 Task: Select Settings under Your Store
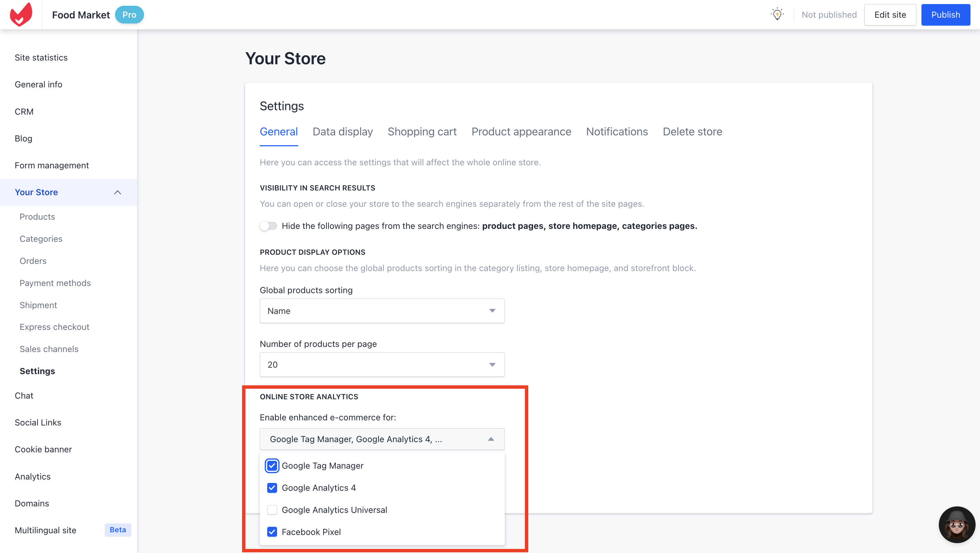pyautogui.click(x=37, y=371)
